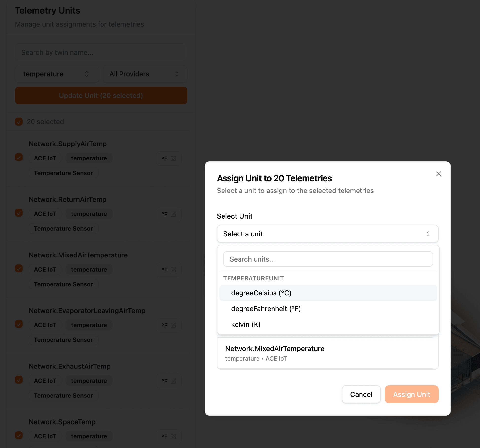This screenshot has height=448, width=480.
Task: Edit unit icon for Network.ExhaustAirTemp
Action: (x=173, y=381)
